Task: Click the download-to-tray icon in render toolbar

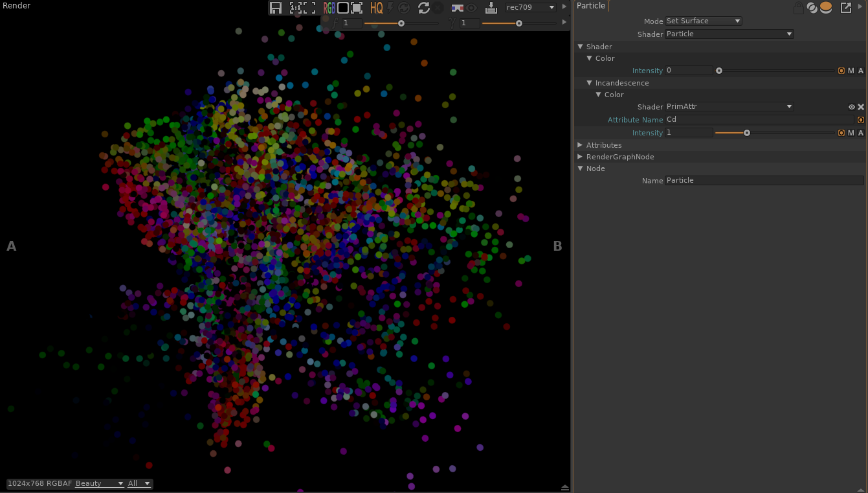Action: click(x=491, y=8)
